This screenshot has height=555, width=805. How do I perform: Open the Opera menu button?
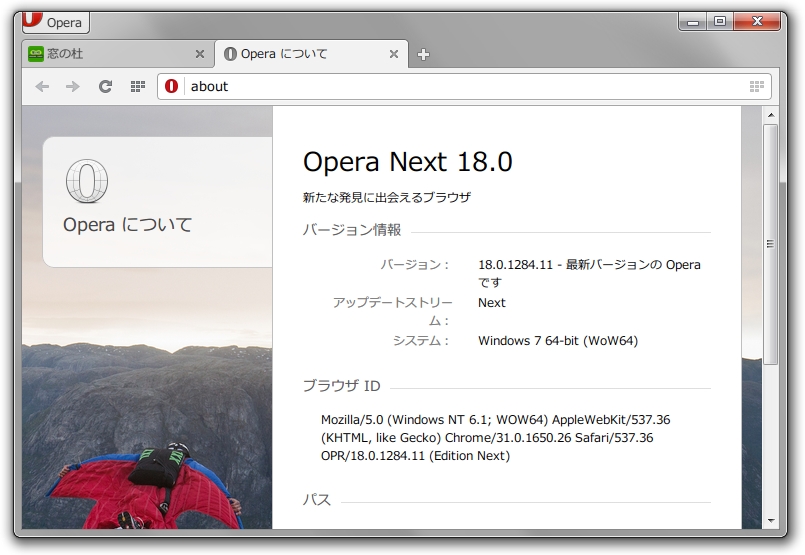click(55, 22)
